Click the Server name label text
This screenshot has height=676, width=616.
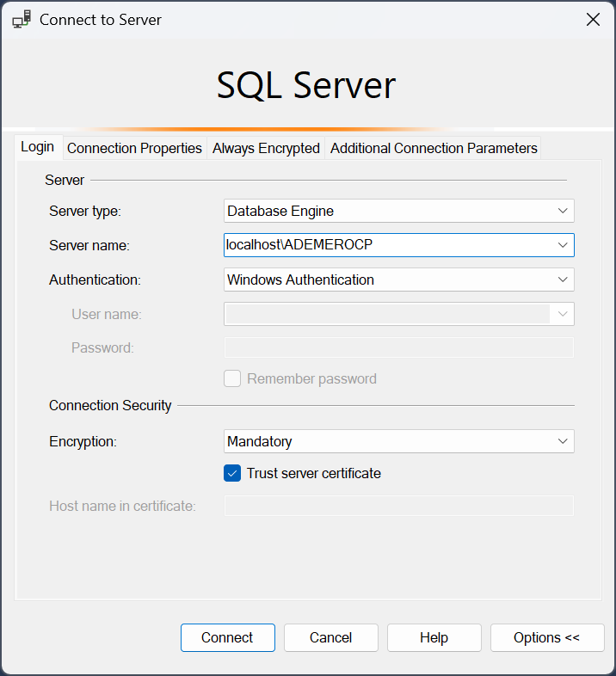tap(89, 245)
